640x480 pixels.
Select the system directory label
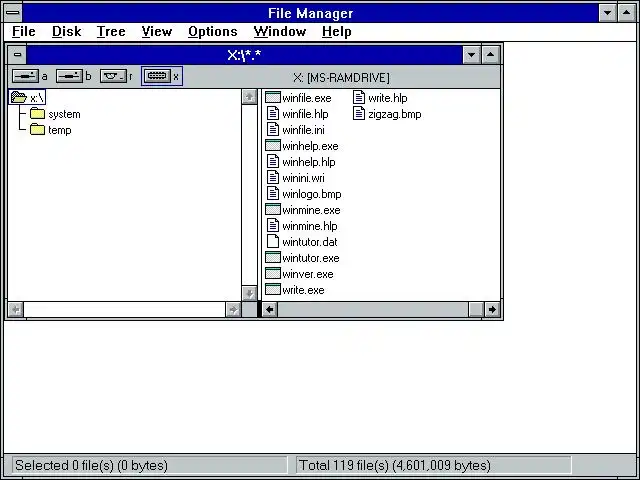[64, 114]
